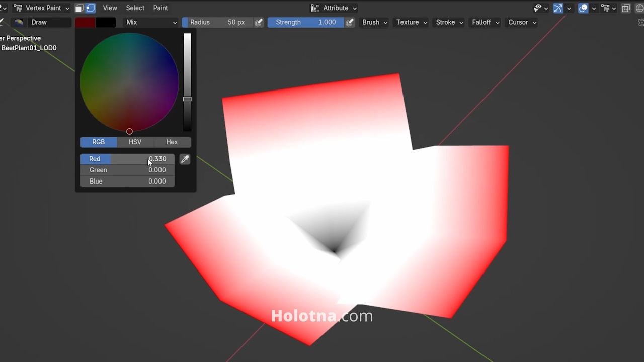The height and width of the screenshot is (362, 644).
Task: Expand the Falloff dropdown
Action: click(x=486, y=22)
